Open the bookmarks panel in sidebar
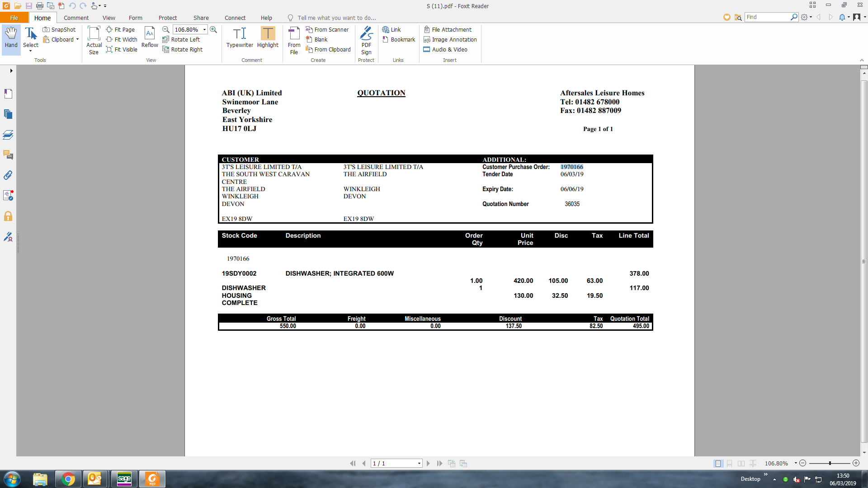868x488 pixels. [x=8, y=94]
